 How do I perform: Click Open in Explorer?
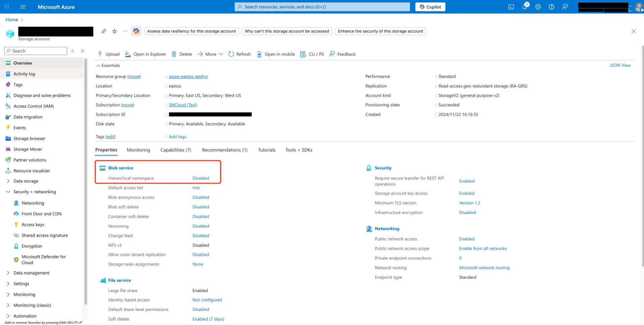(145, 54)
